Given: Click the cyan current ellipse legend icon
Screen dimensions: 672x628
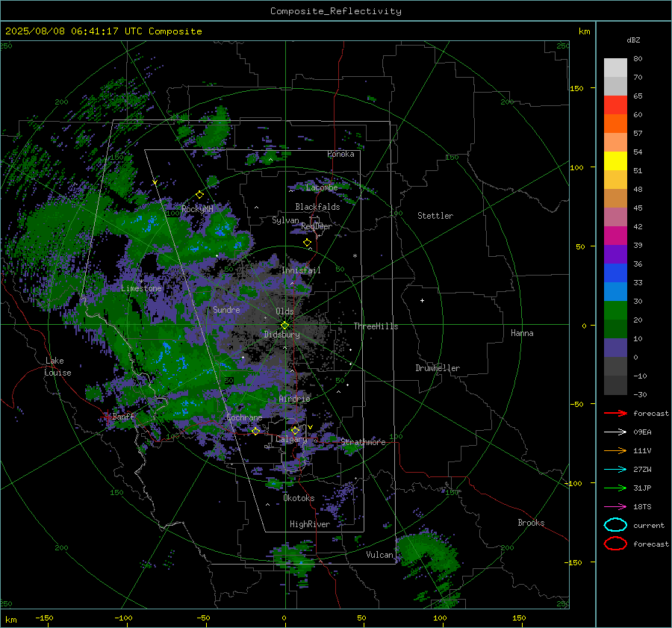Looking at the screenshot, I should 615,525.
